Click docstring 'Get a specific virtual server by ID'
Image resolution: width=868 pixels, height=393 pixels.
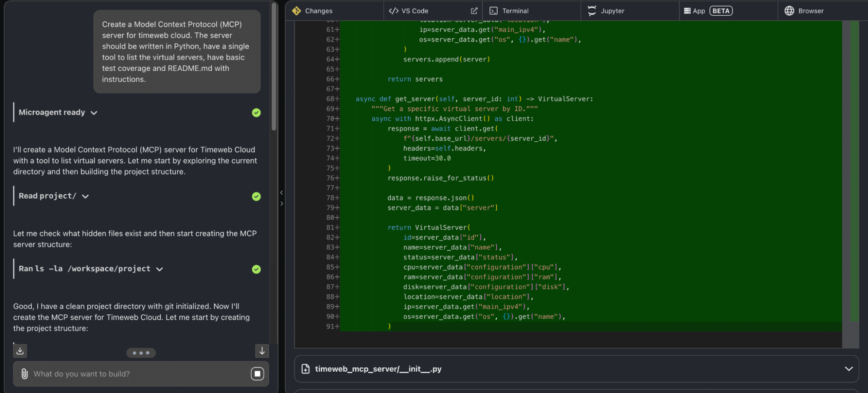tap(455, 109)
